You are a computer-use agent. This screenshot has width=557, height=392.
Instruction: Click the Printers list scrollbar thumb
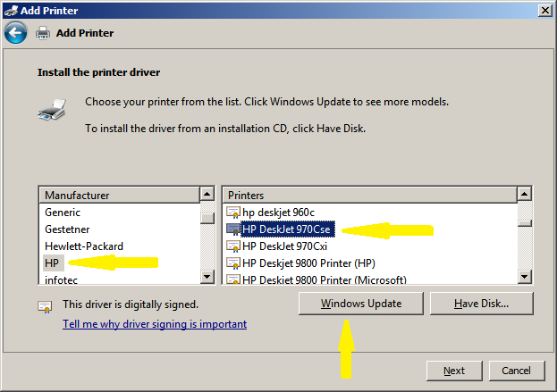[x=524, y=222]
